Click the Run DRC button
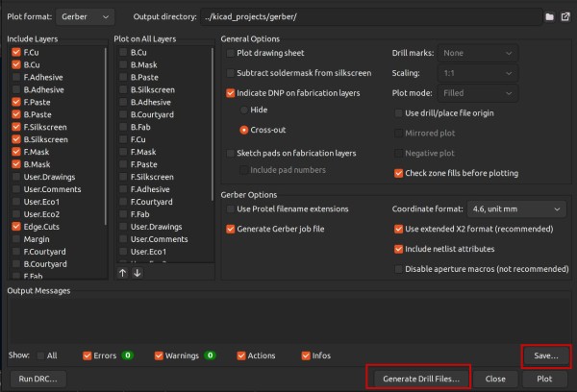Image resolution: width=577 pixels, height=392 pixels. click(38, 379)
